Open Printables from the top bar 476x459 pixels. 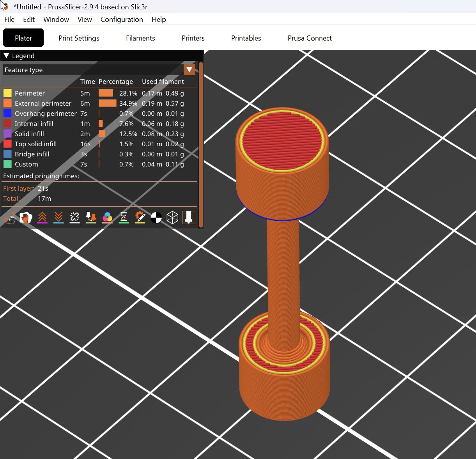tap(246, 38)
